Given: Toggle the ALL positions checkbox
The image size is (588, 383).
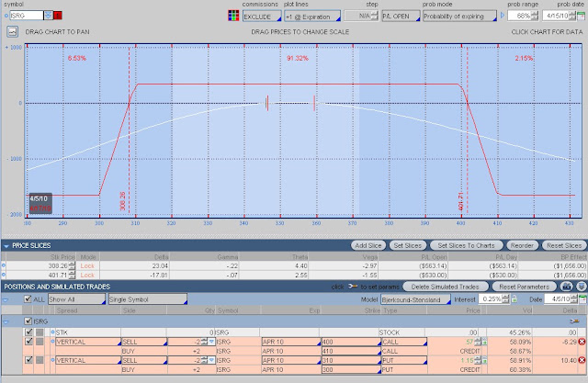Looking at the screenshot, I should point(28,299).
